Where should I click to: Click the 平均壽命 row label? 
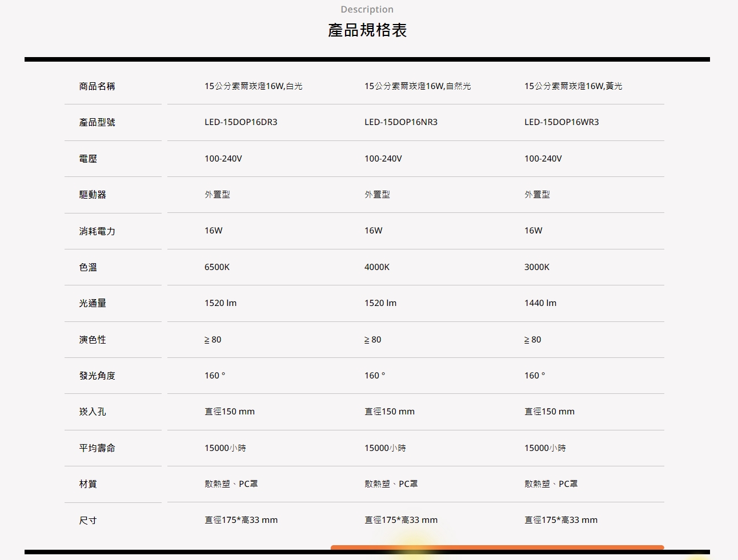pos(97,448)
